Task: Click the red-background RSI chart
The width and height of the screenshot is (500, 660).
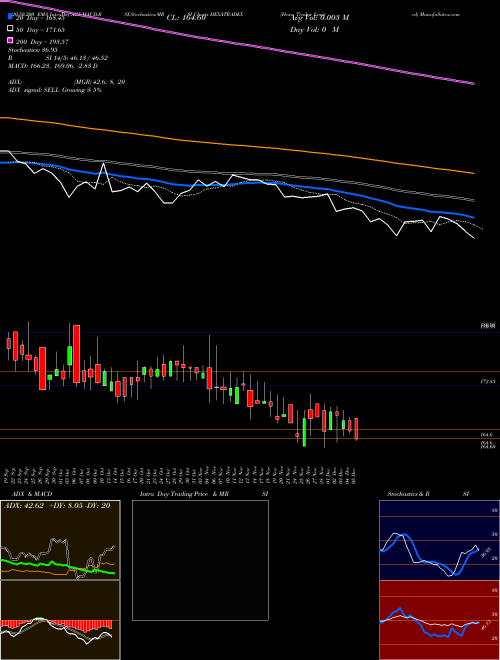Action: (439, 620)
